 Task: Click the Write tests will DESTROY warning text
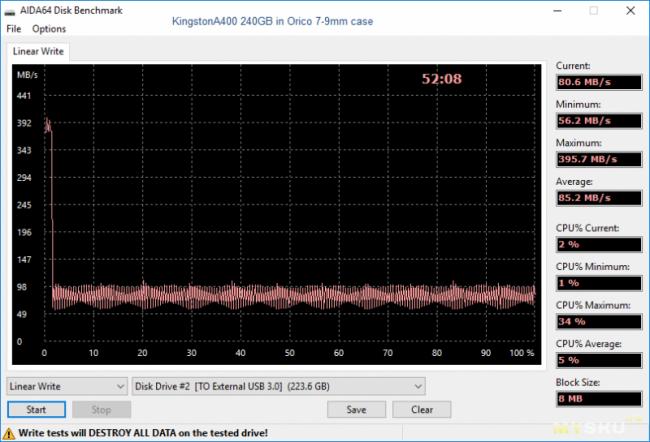tap(143, 433)
